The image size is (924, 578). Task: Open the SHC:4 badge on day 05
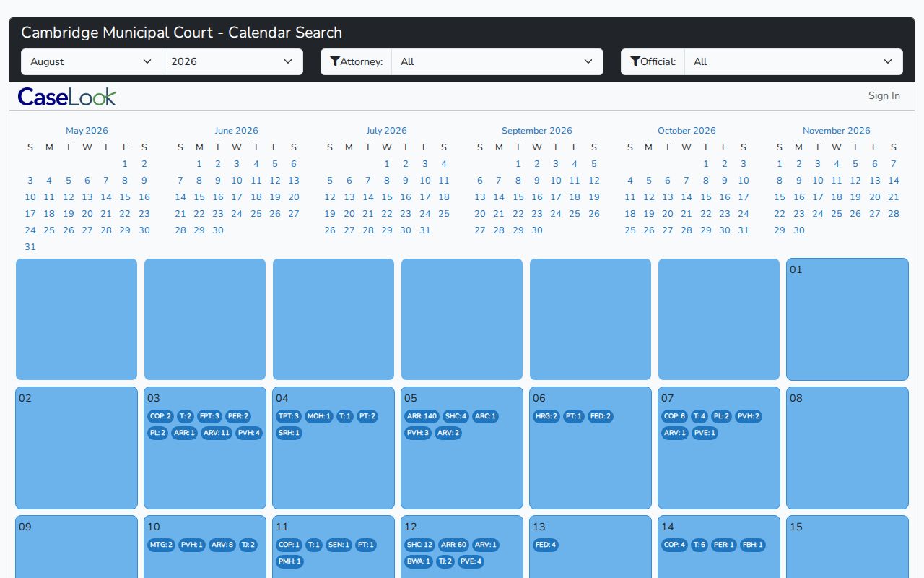(x=456, y=416)
